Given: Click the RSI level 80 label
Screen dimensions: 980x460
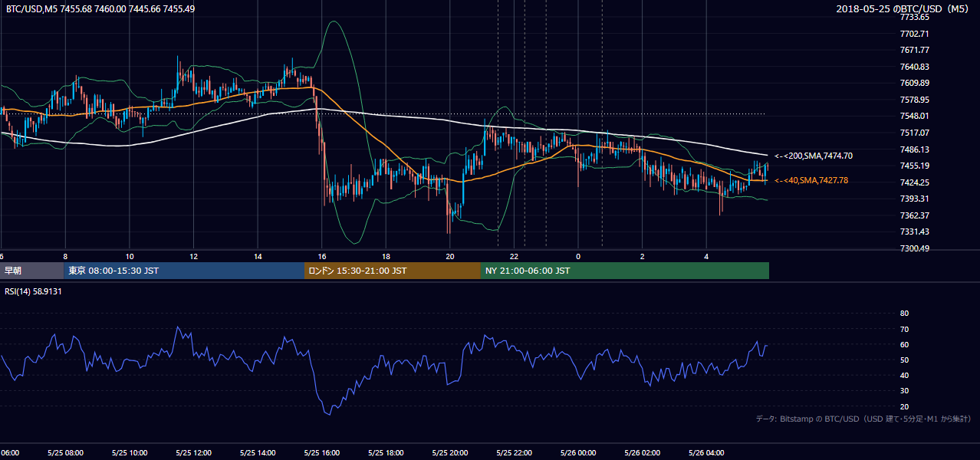Looking at the screenshot, I should point(904,314).
